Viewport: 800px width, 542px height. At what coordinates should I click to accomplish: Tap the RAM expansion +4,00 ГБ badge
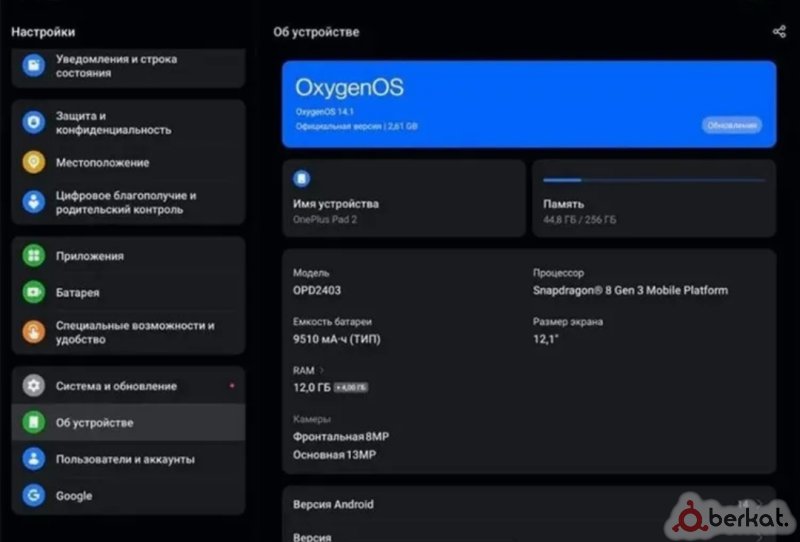[351, 388]
